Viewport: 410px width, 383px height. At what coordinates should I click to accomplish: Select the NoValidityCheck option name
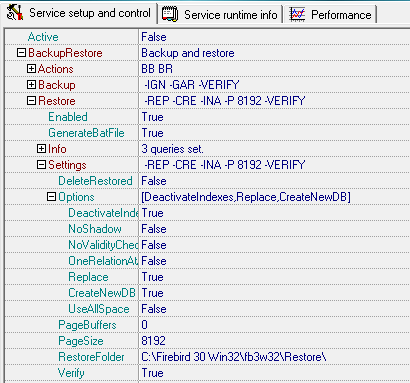pos(103,245)
